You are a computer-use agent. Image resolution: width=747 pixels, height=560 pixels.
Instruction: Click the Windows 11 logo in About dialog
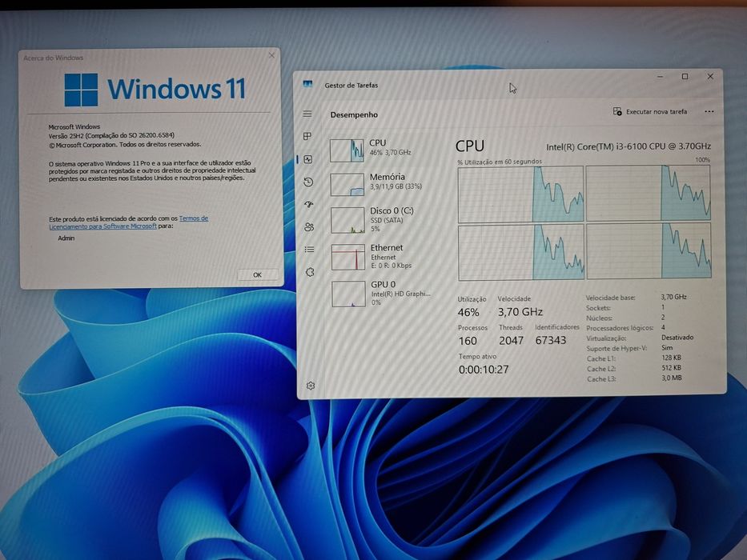coord(155,90)
